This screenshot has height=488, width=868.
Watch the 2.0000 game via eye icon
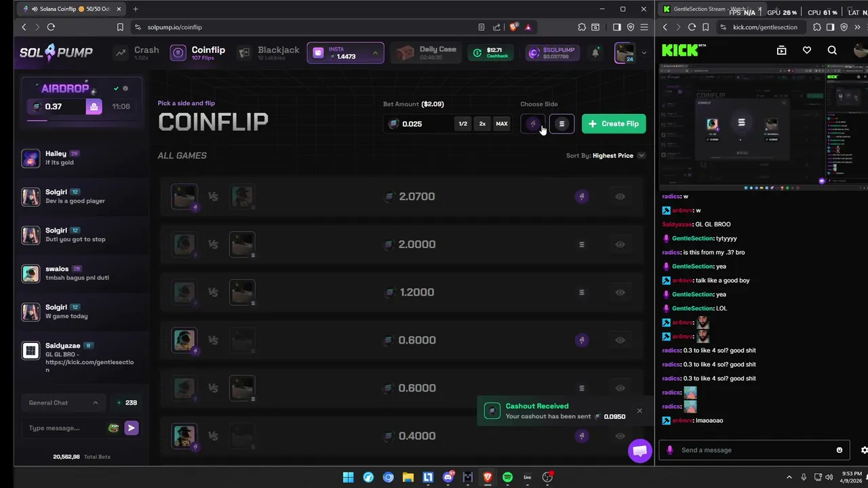tap(620, 245)
